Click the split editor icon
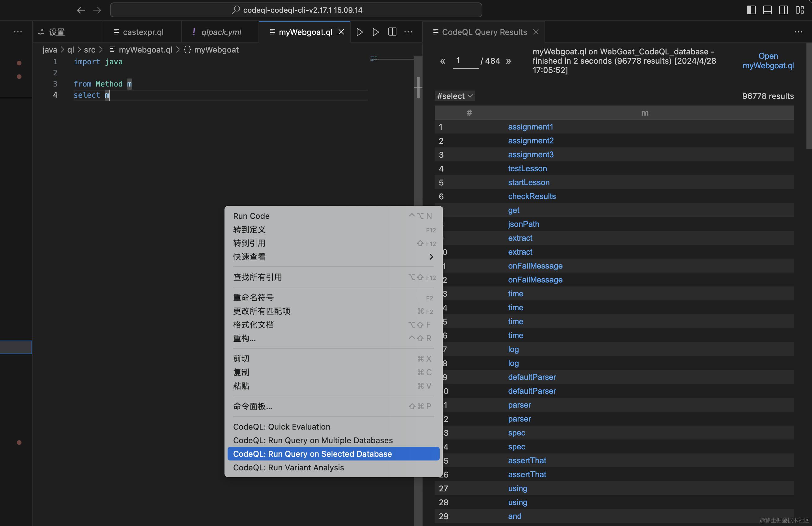 coord(392,32)
